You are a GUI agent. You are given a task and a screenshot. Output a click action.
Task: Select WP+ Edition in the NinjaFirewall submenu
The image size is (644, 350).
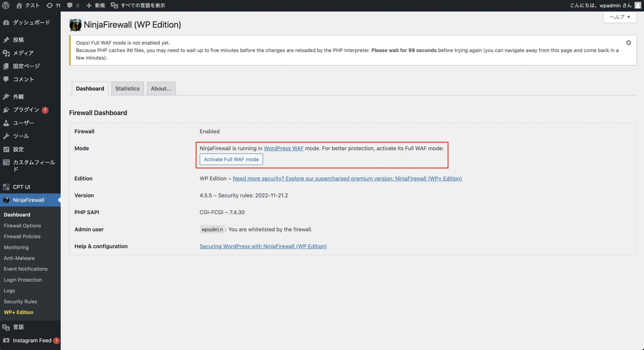[x=18, y=312]
